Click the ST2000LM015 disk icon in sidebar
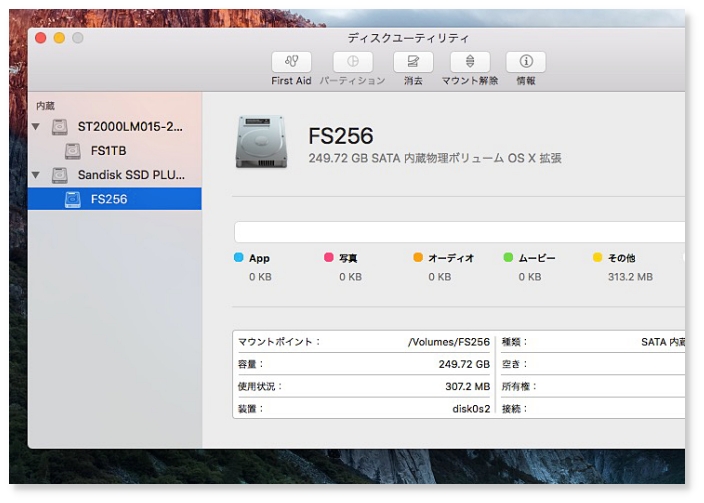The image size is (704, 503). pyautogui.click(x=61, y=127)
